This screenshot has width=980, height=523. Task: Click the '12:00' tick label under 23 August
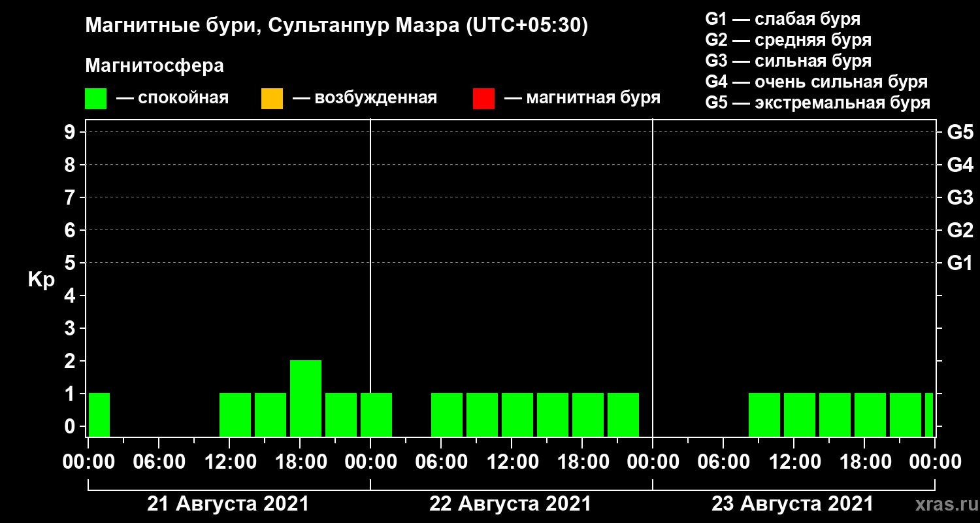(794, 462)
